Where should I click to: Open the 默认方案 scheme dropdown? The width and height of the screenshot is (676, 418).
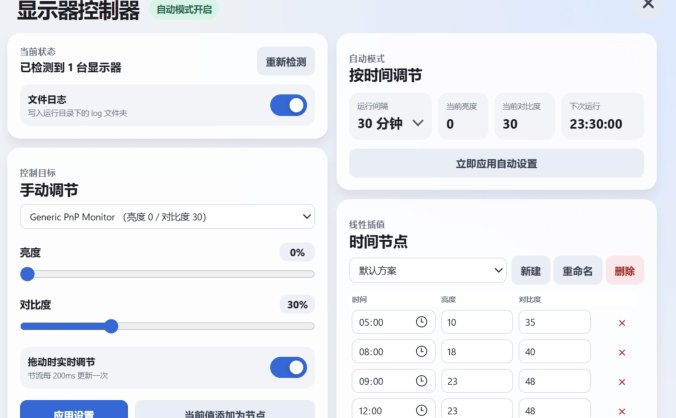click(428, 271)
